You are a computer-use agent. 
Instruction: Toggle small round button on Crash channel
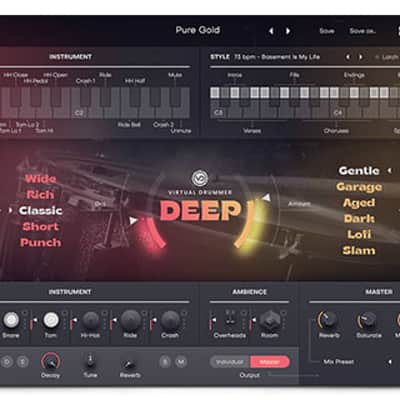click(184, 313)
